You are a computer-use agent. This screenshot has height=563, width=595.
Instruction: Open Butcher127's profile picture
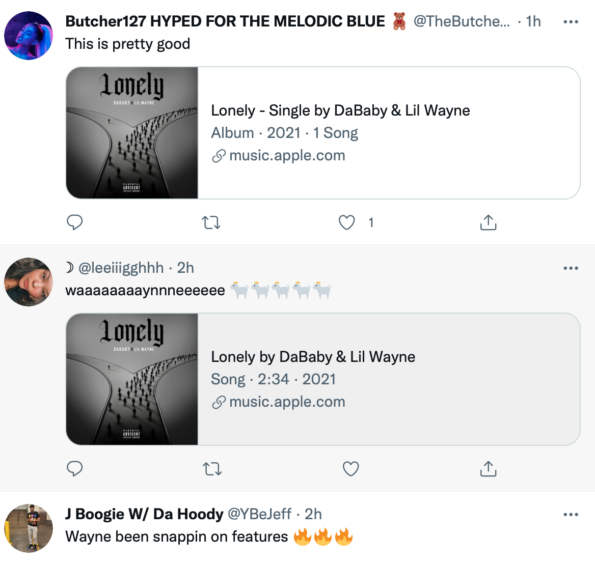tap(28, 35)
